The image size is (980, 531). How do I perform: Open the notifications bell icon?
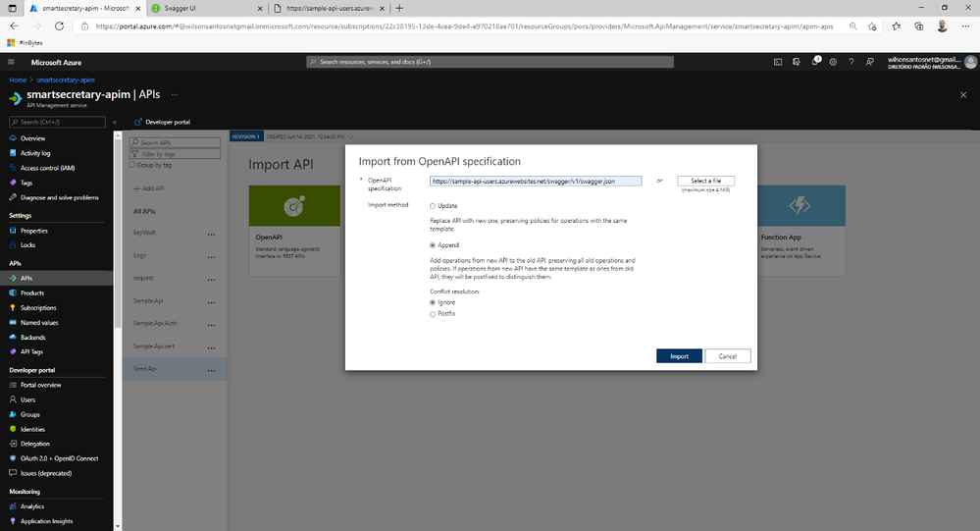[815, 62]
